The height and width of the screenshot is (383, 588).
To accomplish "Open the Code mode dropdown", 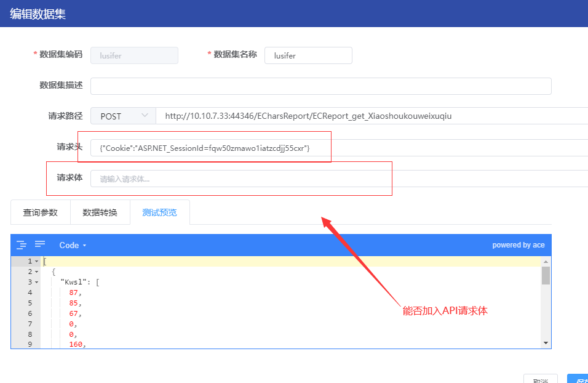I will click(x=73, y=245).
